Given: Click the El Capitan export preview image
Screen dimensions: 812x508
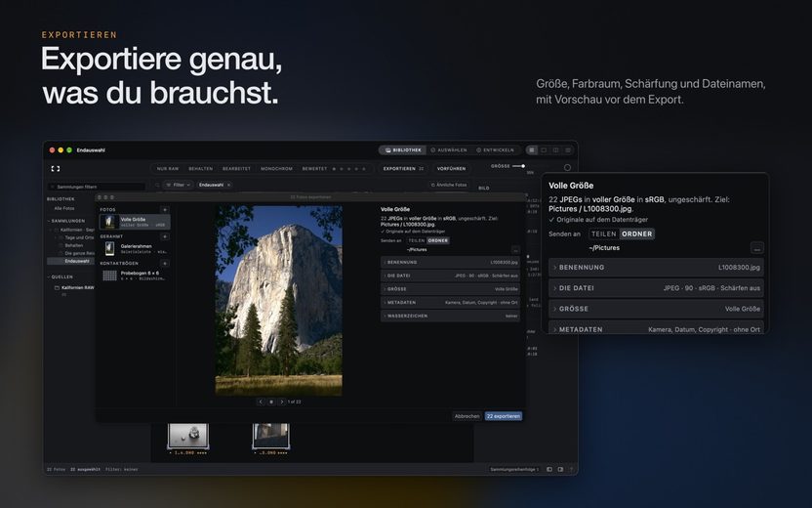Looking at the screenshot, I should (x=278, y=301).
